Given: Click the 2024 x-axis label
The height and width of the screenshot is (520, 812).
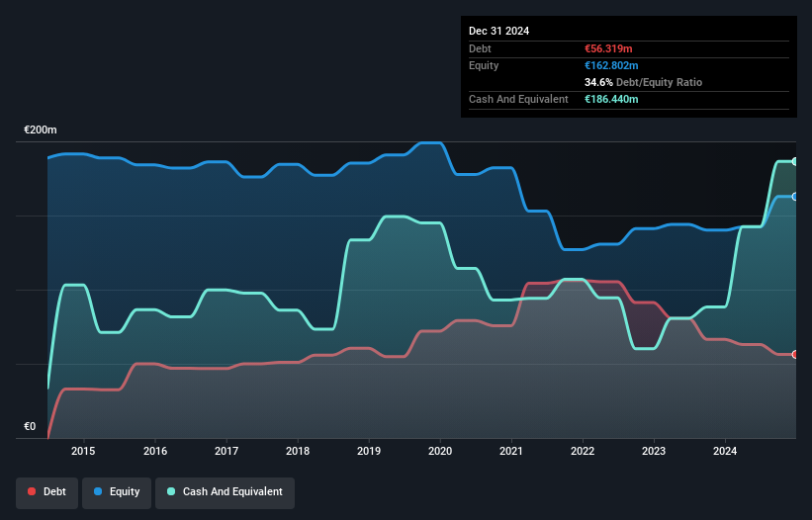Looking at the screenshot, I should click(725, 452).
